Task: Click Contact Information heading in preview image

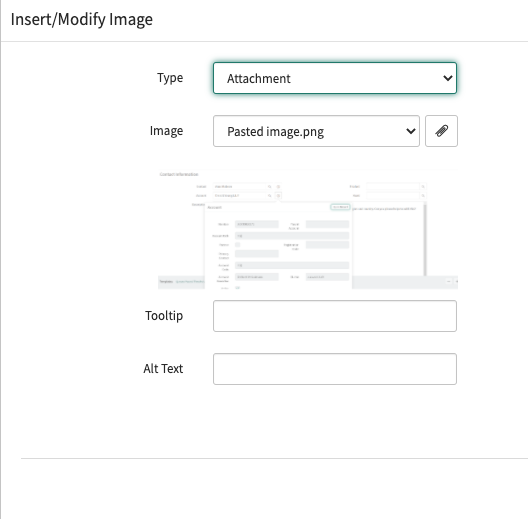Action: pyautogui.click(x=179, y=174)
